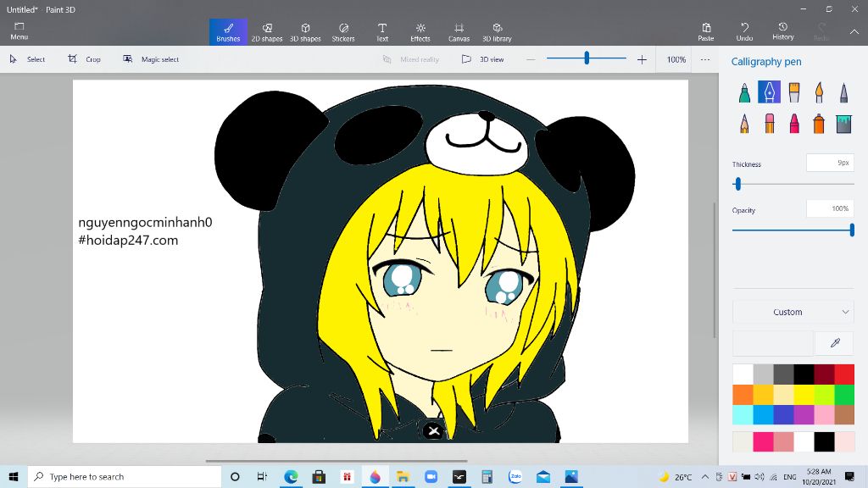This screenshot has width=868, height=488.
Task: Undo the last action
Action: point(744,32)
